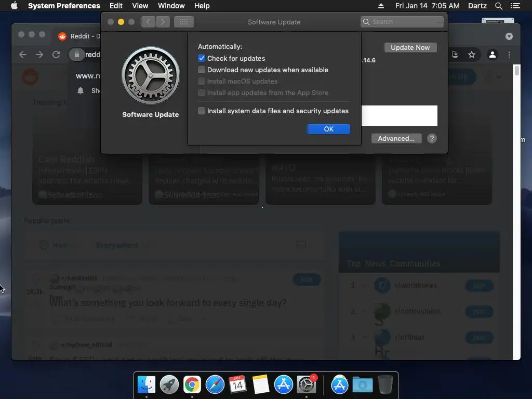This screenshot has width=532, height=399.
Task: Click site lock icon in Chrome address bar
Action: (77, 55)
